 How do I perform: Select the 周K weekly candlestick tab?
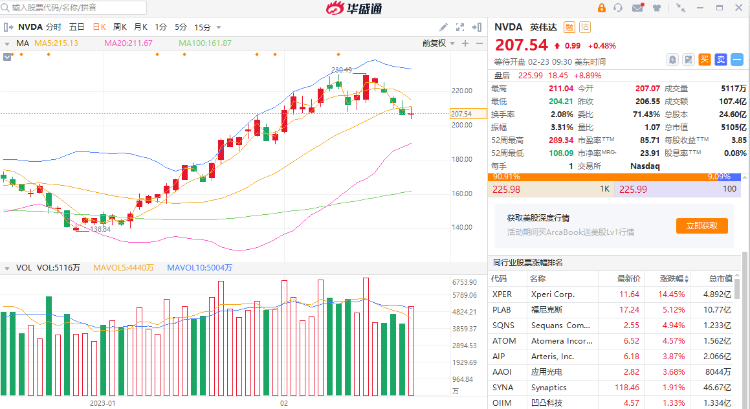(120, 27)
